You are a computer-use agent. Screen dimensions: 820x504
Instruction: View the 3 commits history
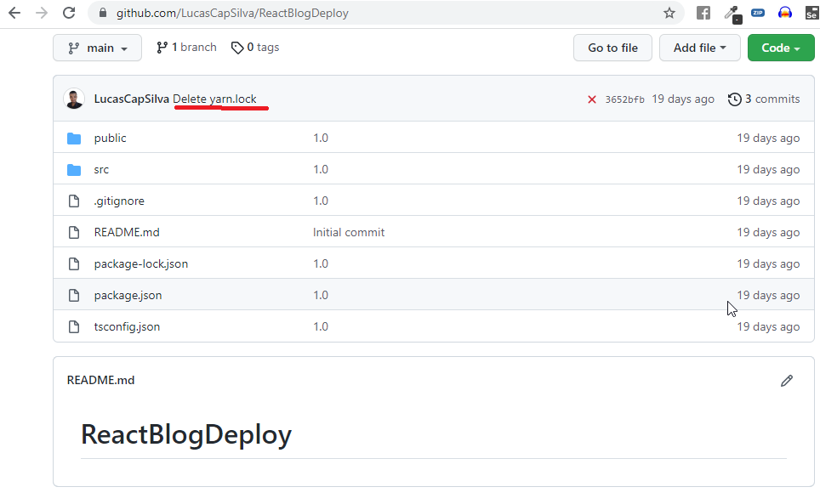pyautogui.click(x=764, y=99)
